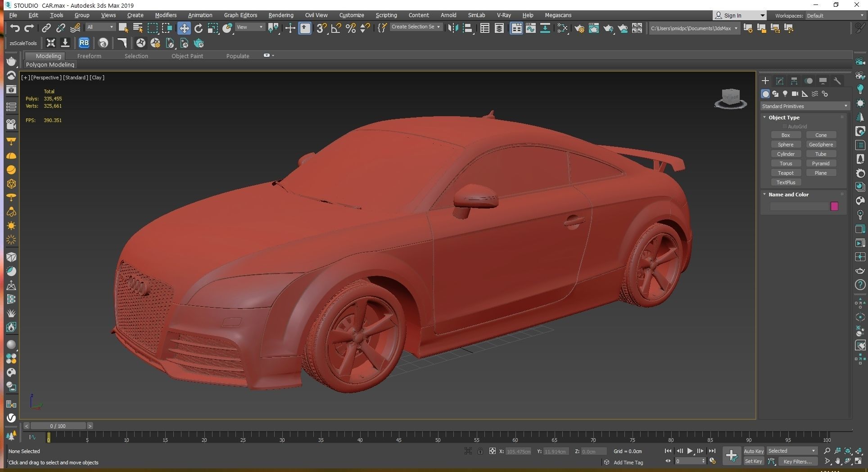Open the Rendering menu
Image resolution: width=868 pixels, height=472 pixels.
pyautogui.click(x=281, y=15)
